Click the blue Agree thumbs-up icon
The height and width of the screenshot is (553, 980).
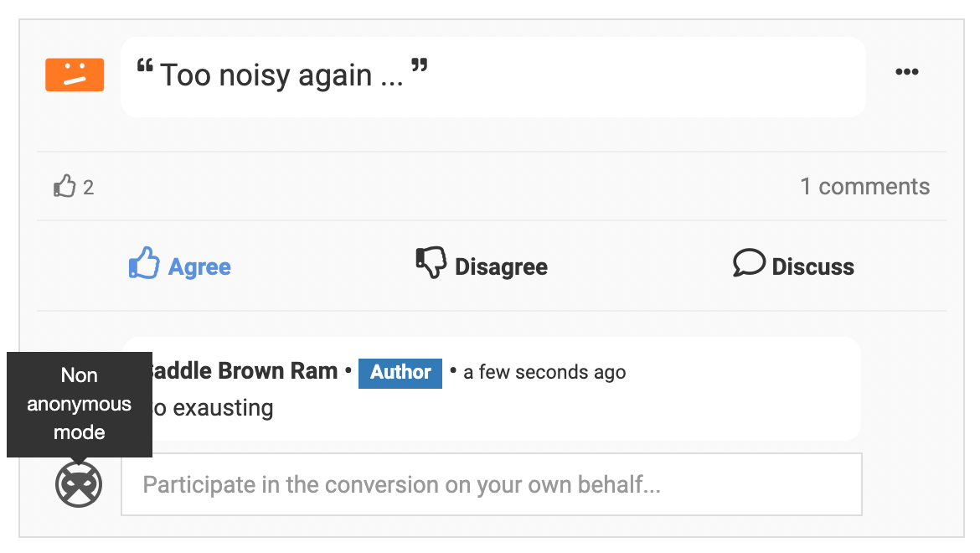[144, 264]
